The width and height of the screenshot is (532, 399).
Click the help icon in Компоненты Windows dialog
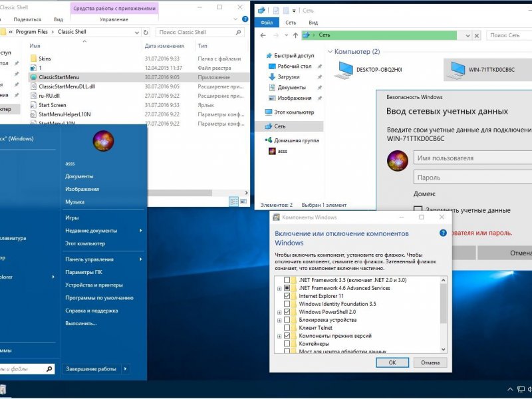click(x=443, y=233)
